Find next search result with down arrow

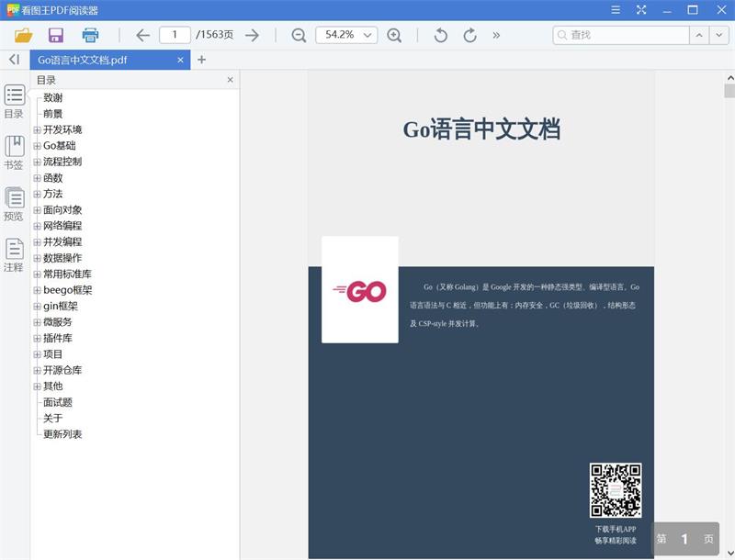(x=719, y=35)
